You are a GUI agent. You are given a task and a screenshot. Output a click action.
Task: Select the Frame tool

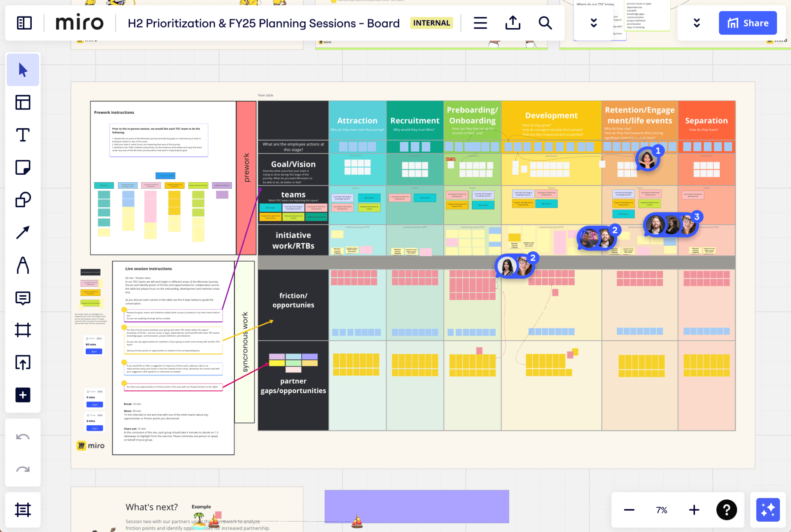(x=23, y=330)
